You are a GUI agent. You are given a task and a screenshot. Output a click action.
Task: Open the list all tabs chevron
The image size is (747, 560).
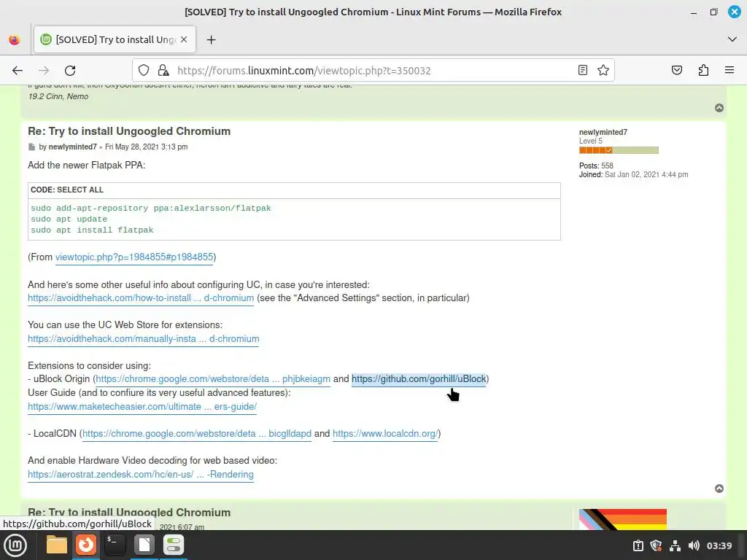pos(732,39)
